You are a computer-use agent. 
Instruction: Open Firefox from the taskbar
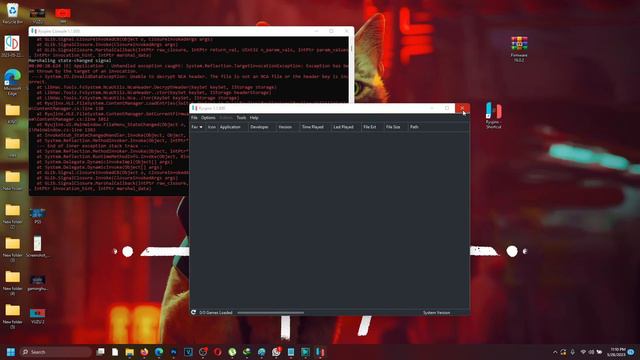click(144, 352)
